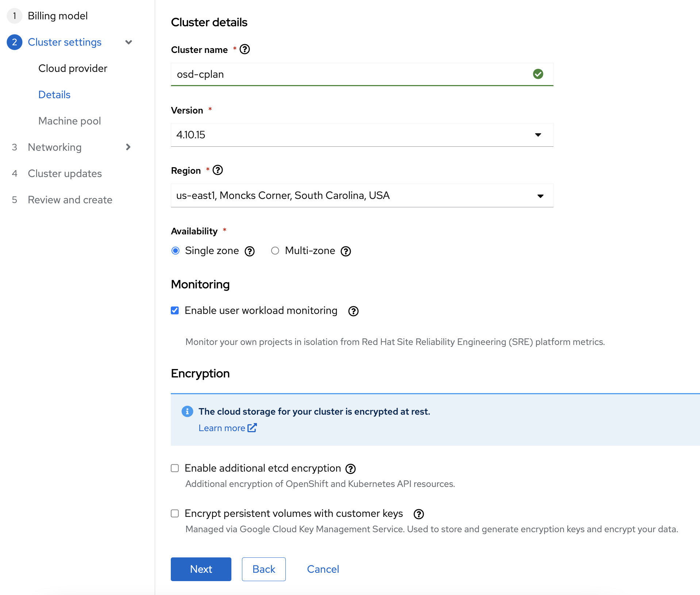This screenshot has width=700, height=595.
Task: Open the Region us-east1 dropdown
Action: (x=362, y=196)
